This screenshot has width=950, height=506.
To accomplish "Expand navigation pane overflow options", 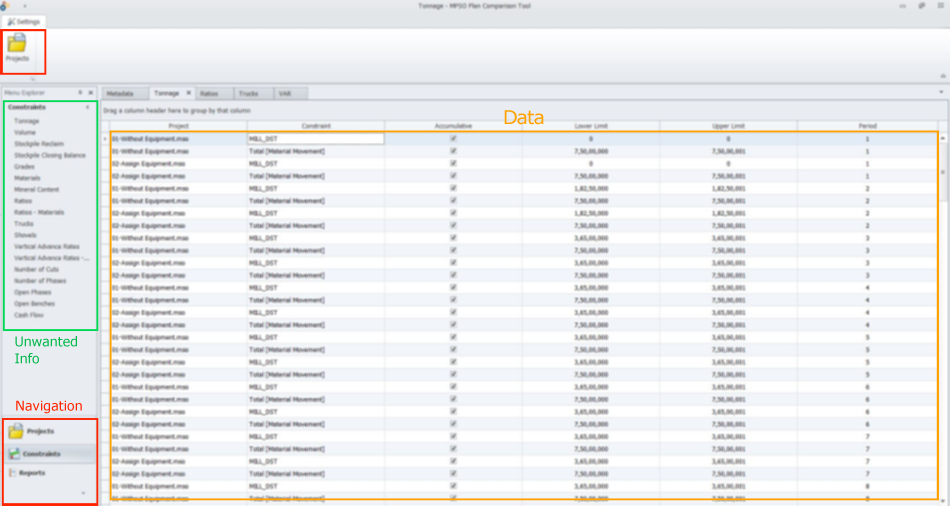I will (x=82, y=494).
